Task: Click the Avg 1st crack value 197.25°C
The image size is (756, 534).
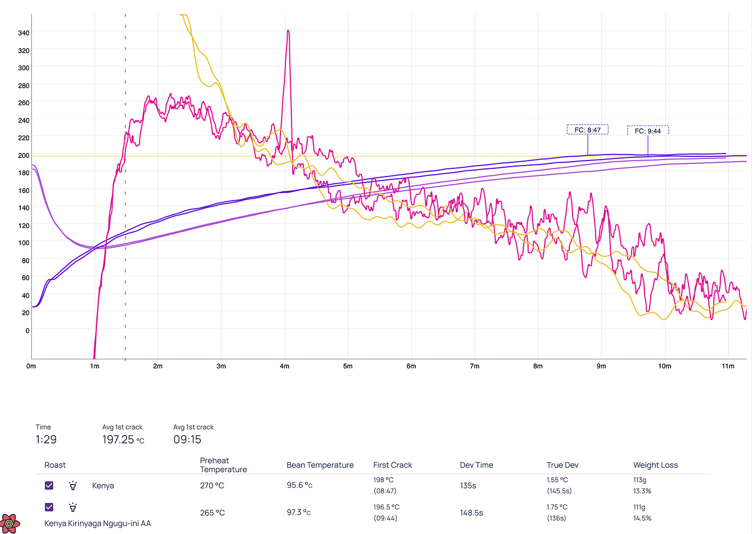Action: click(123, 439)
